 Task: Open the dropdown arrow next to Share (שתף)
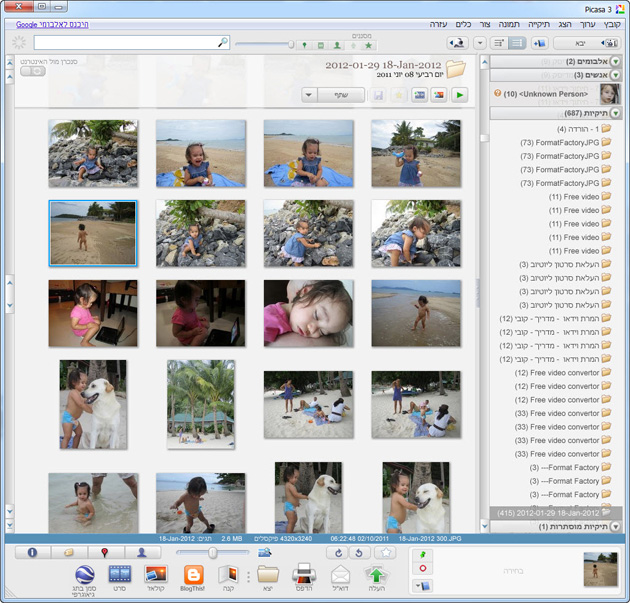[x=309, y=95]
